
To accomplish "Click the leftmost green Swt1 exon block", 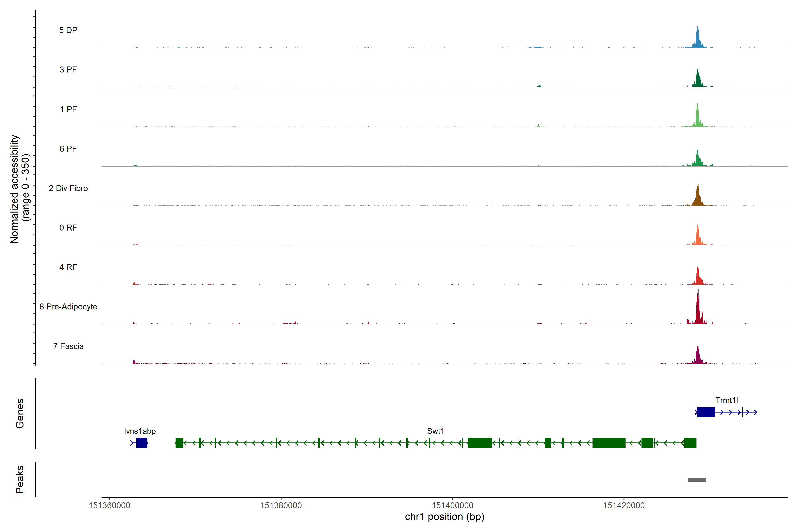I will (x=179, y=443).
